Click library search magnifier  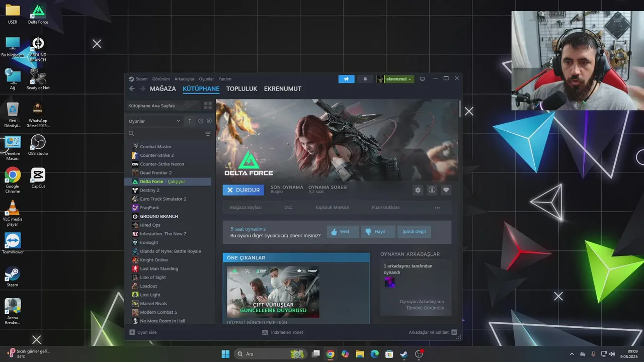pyautogui.click(x=131, y=134)
